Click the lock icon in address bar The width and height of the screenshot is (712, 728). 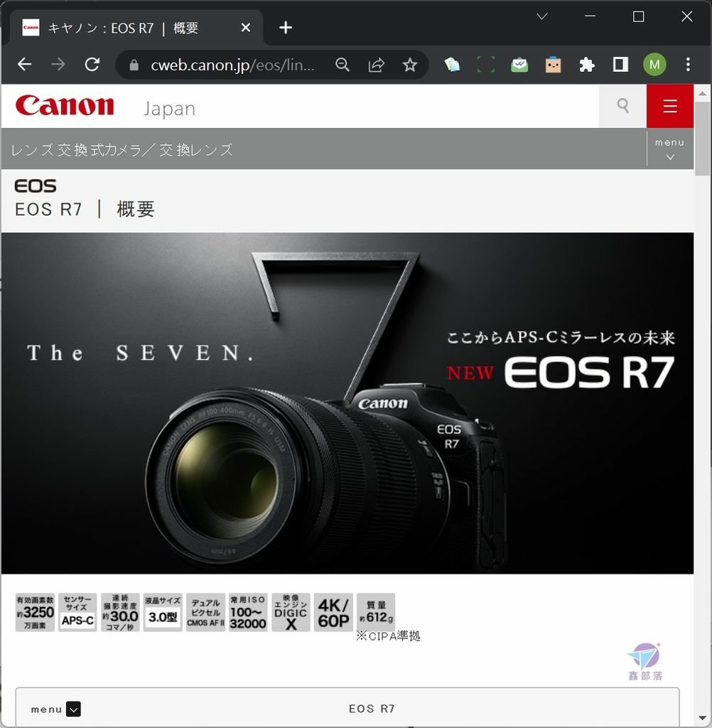134,65
